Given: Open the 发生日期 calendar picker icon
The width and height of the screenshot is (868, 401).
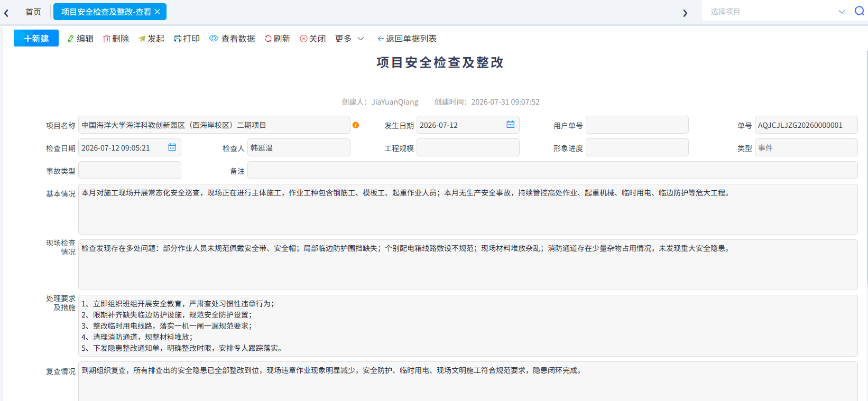Looking at the screenshot, I should 511,125.
